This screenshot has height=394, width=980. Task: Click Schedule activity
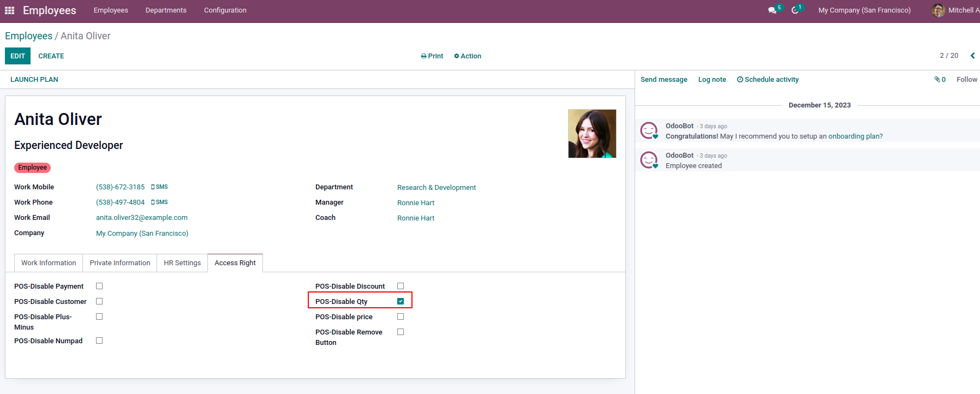[768, 80]
